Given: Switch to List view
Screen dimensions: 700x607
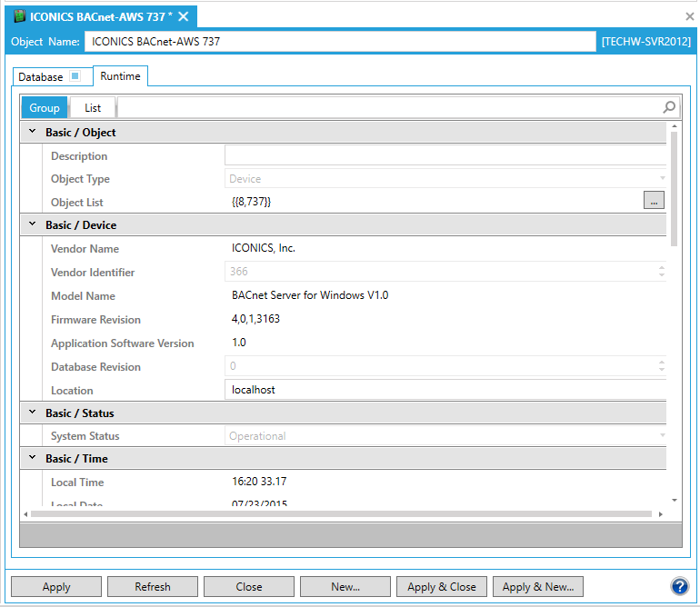Looking at the screenshot, I should point(93,107).
